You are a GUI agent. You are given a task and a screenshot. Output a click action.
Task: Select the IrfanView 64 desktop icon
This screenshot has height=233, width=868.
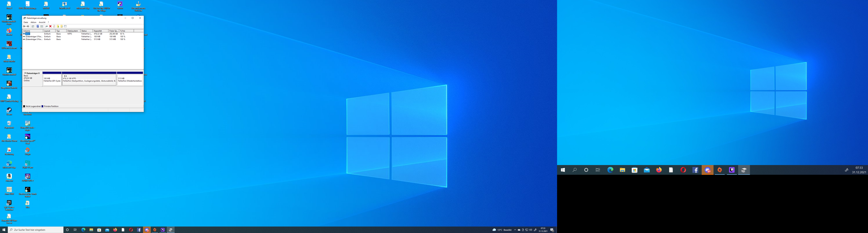tap(64, 5)
